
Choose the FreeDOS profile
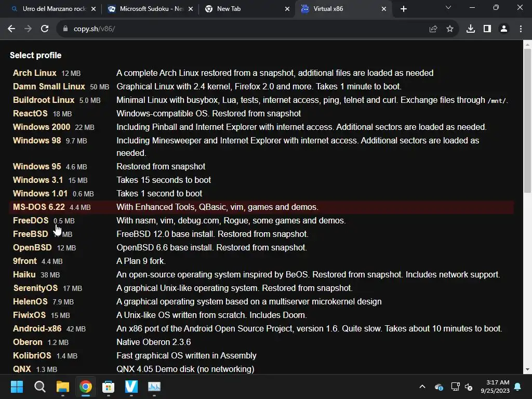click(x=31, y=221)
